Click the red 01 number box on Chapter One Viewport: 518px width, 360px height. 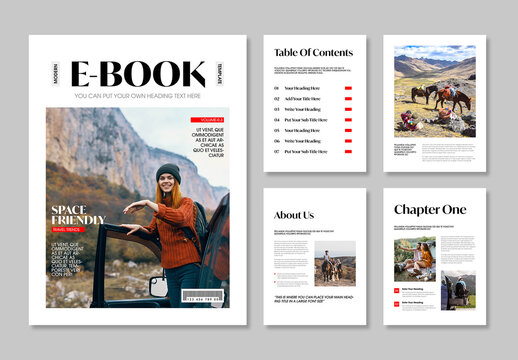397,291
